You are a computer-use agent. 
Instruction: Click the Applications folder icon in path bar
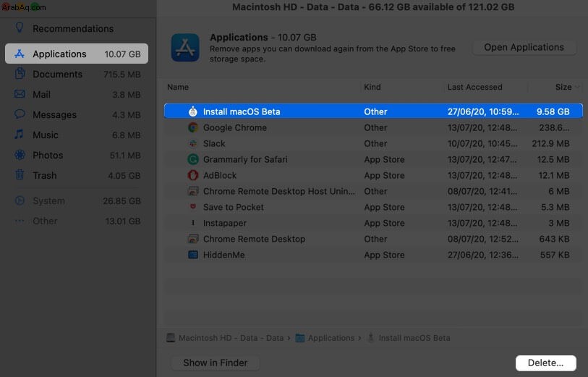tap(300, 338)
